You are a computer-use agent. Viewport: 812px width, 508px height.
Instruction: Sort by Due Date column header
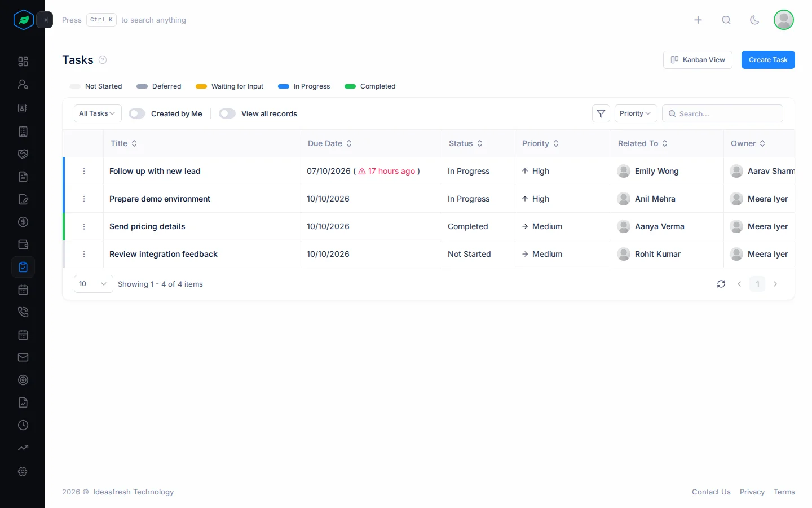330,143
